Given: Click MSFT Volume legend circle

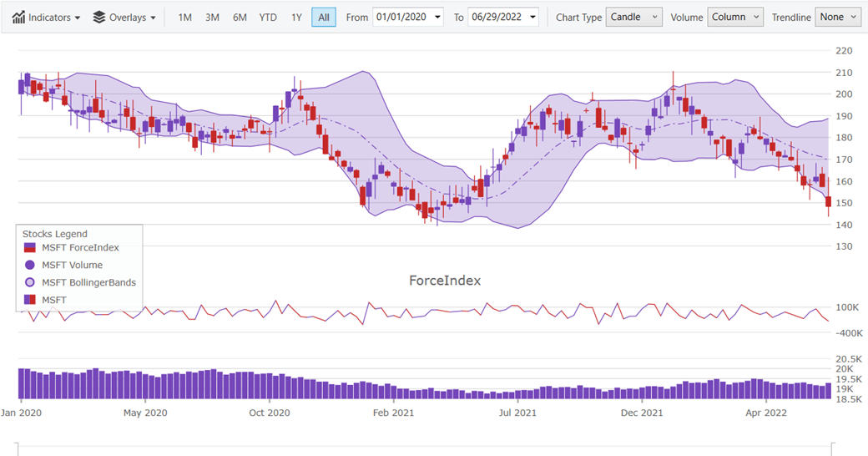Looking at the screenshot, I should coord(30,265).
